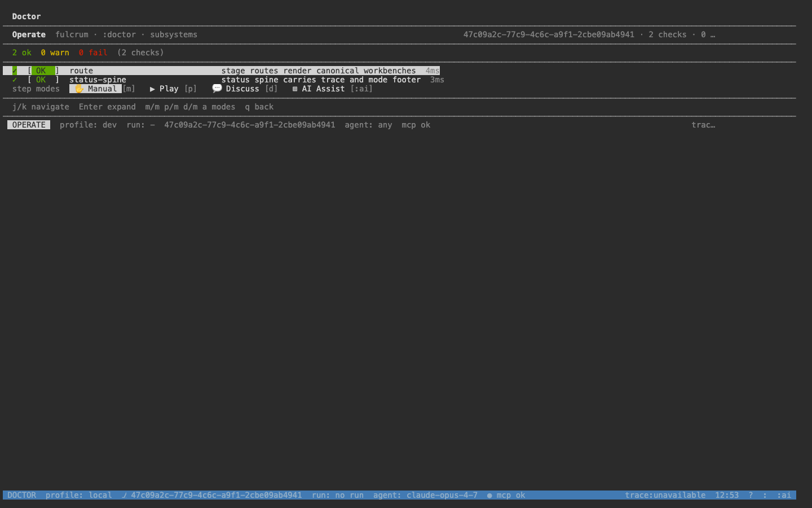Click the '[:ai]' shortcut key label

coord(361,89)
